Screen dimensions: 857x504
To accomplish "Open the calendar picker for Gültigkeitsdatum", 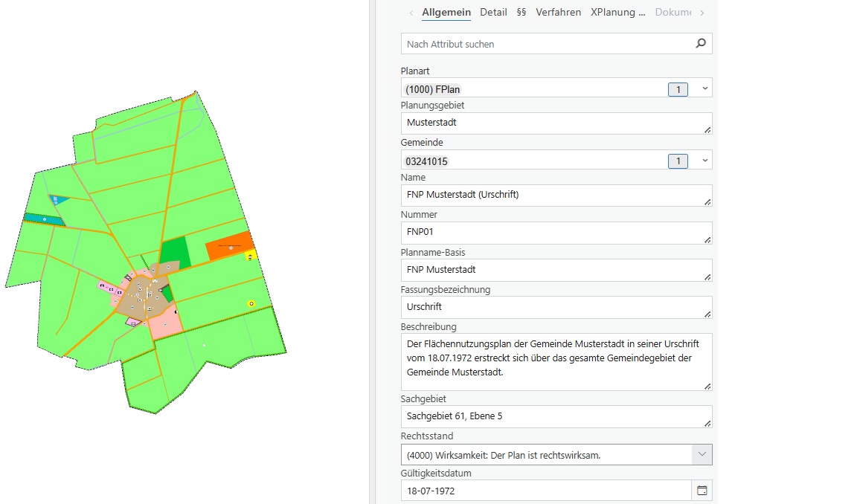I will pos(702,491).
